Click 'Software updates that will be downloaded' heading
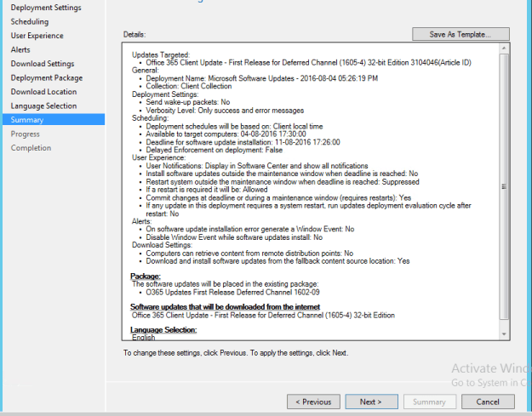 [226, 307]
